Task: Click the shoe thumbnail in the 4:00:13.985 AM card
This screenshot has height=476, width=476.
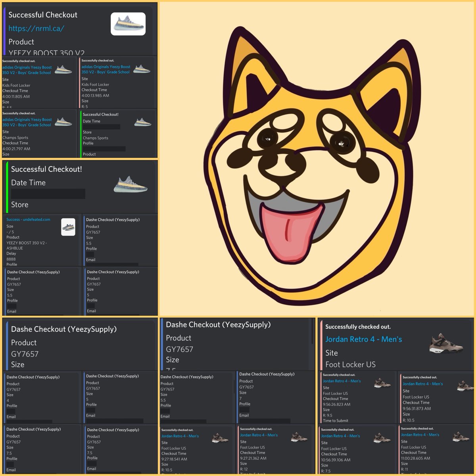Action: pyautogui.click(x=142, y=69)
